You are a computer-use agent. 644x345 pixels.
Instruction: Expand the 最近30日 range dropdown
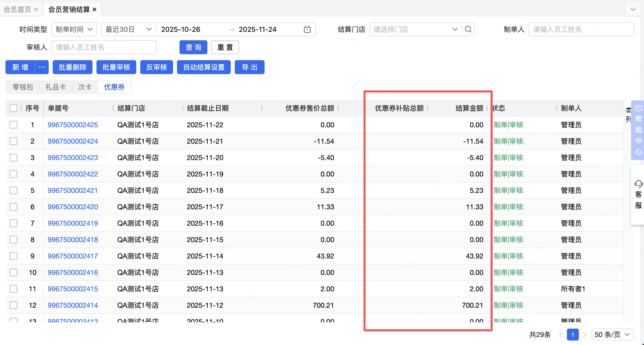tap(129, 30)
